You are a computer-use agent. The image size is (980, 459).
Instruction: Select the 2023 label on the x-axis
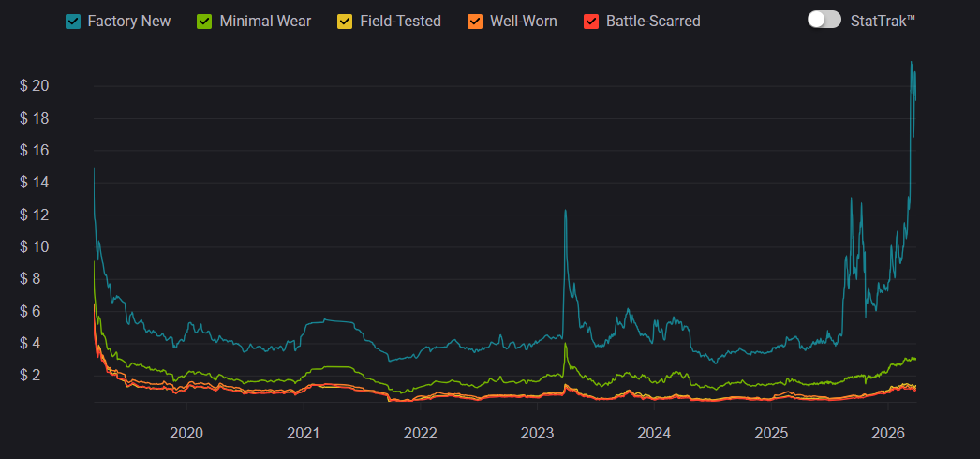(x=537, y=434)
